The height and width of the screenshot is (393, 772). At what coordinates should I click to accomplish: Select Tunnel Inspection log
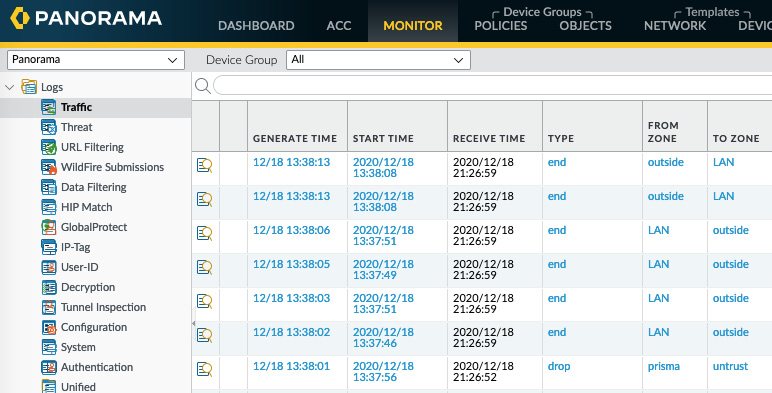point(103,307)
